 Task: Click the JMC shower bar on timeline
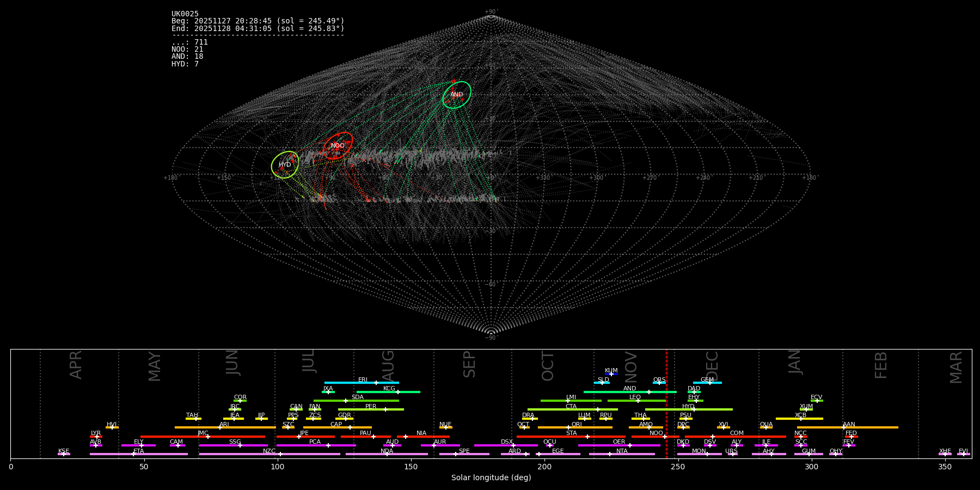click(203, 437)
